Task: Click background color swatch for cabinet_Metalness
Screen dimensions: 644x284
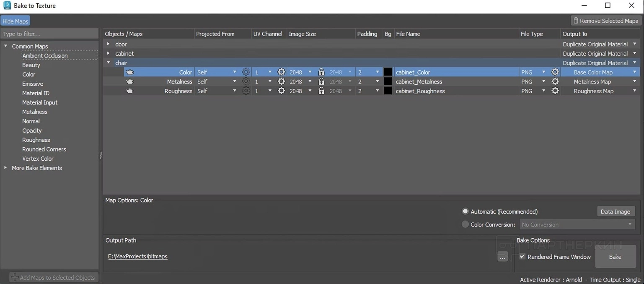Action: click(388, 81)
